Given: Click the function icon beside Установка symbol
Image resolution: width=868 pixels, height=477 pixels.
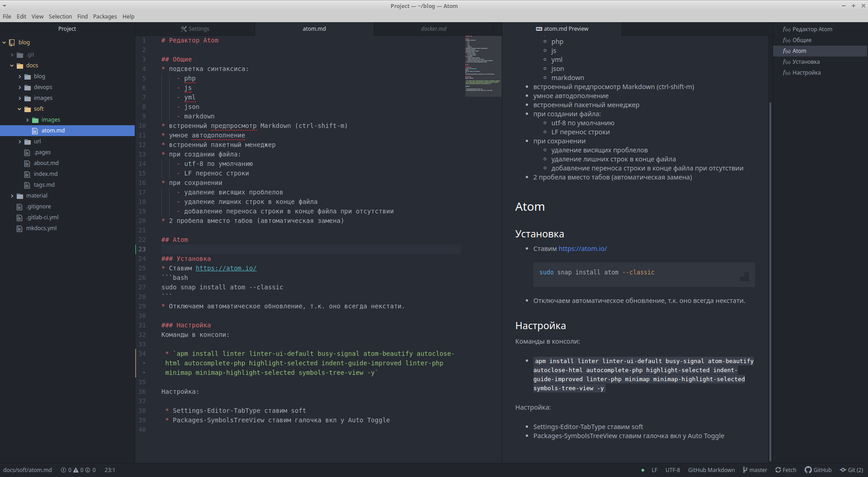Looking at the screenshot, I should (x=787, y=62).
